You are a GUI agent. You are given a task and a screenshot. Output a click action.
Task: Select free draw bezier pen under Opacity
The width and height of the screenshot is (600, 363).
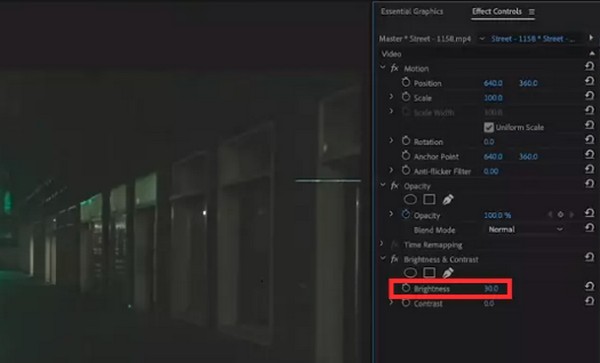[448, 199]
